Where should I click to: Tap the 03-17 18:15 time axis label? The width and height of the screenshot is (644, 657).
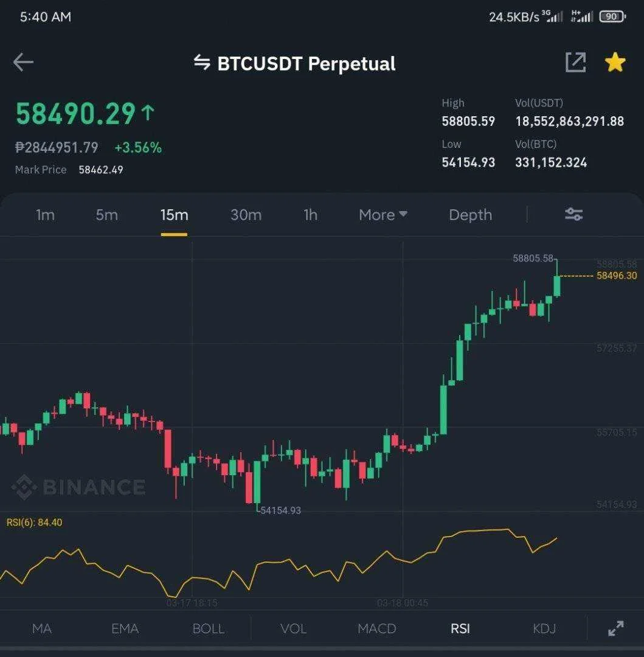pos(192,603)
